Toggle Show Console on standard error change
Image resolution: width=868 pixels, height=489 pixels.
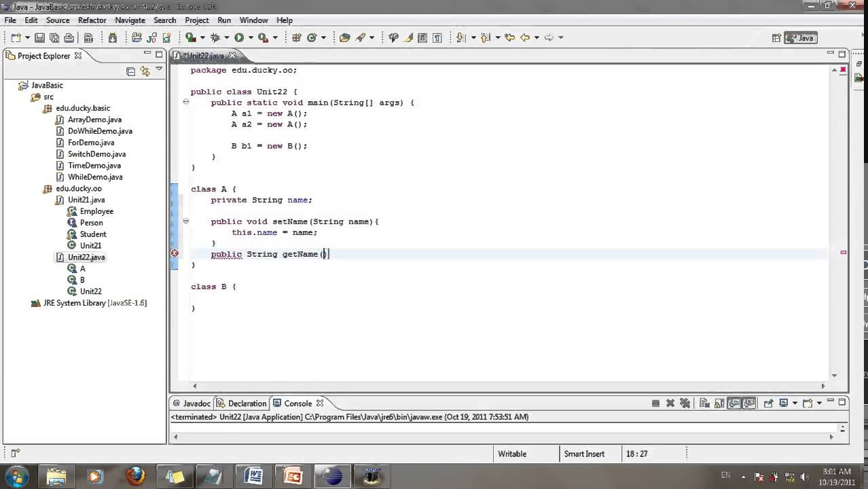click(x=749, y=403)
